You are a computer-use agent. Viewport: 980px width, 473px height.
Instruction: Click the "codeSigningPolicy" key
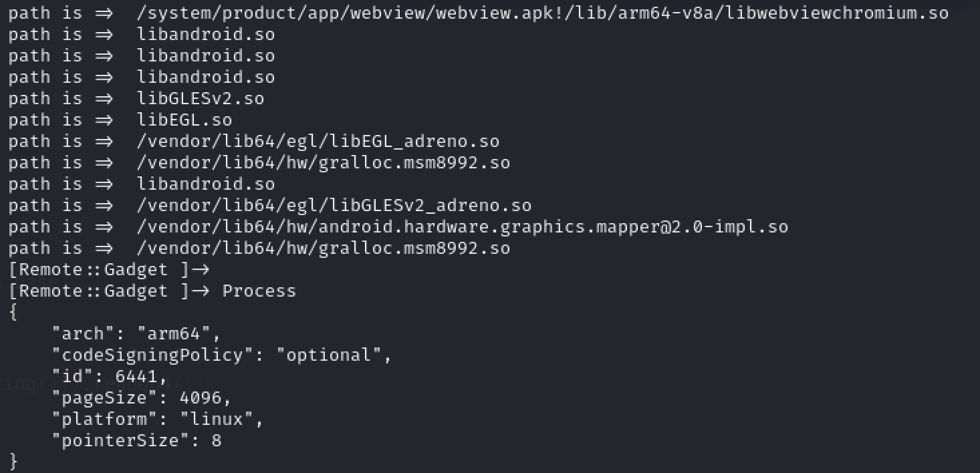(x=152, y=355)
